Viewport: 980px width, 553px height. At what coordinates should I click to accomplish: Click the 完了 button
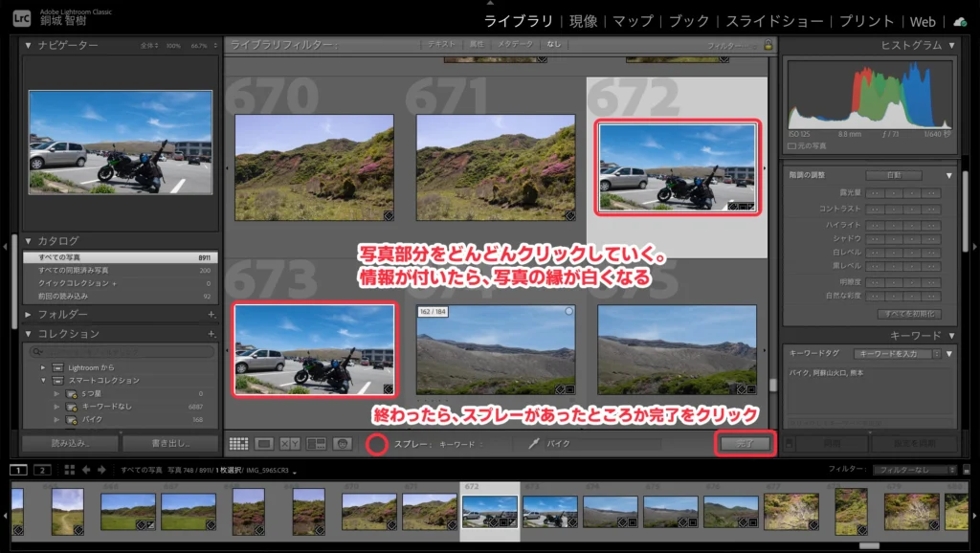point(744,443)
